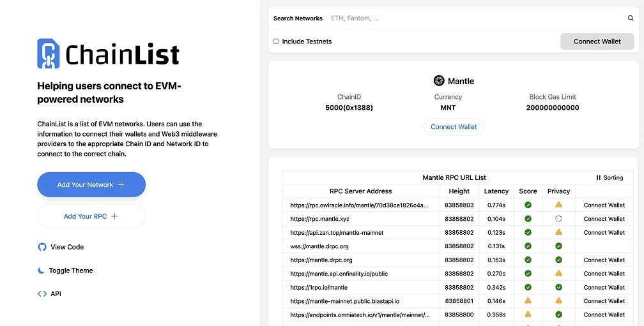Click the plus icon on Add Your Network
The image size is (644, 326).
click(121, 184)
